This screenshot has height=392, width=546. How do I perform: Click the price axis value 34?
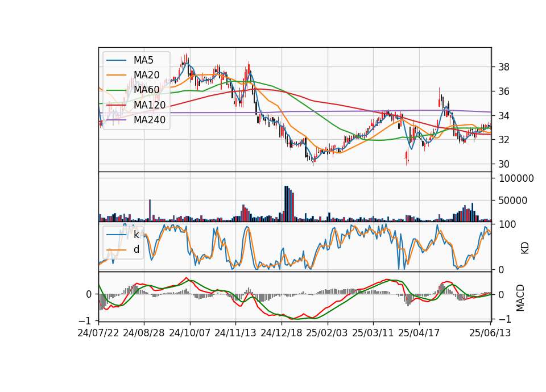click(x=504, y=115)
